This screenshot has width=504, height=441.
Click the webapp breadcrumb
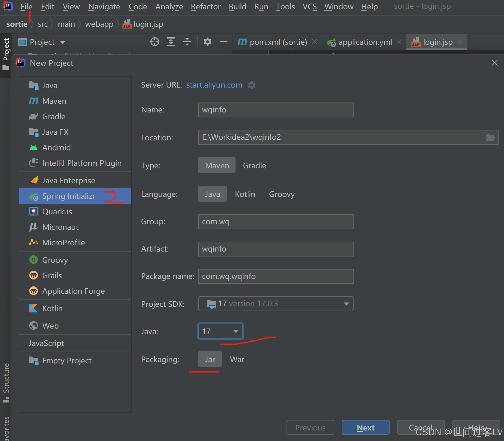(99, 24)
